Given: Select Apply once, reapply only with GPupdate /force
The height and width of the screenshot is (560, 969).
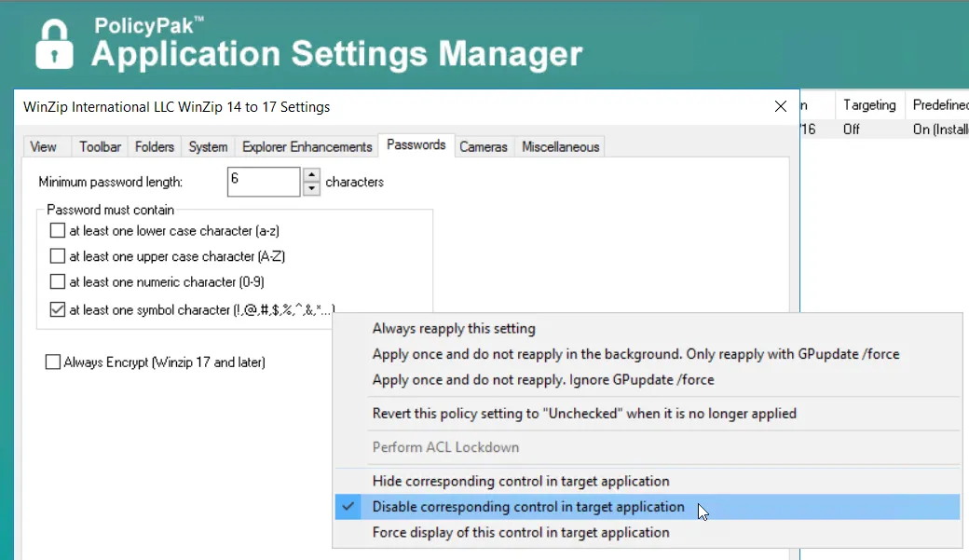Looking at the screenshot, I should click(647, 354).
